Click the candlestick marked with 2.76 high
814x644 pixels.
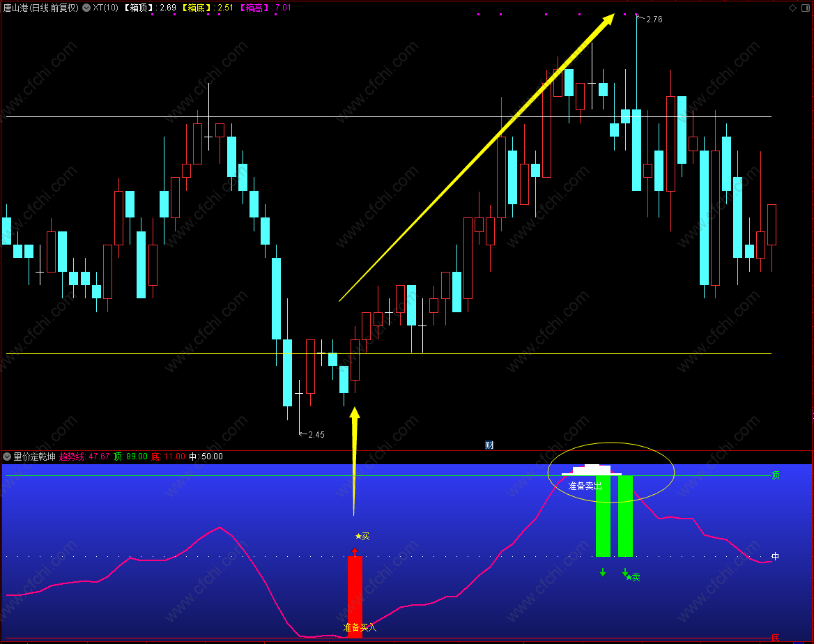(x=636, y=104)
